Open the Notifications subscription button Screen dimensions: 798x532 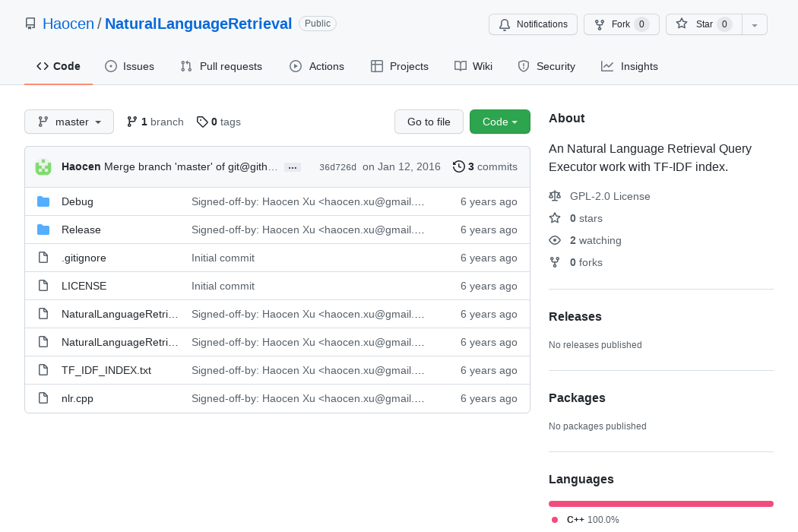pyautogui.click(x=533, y=24)
